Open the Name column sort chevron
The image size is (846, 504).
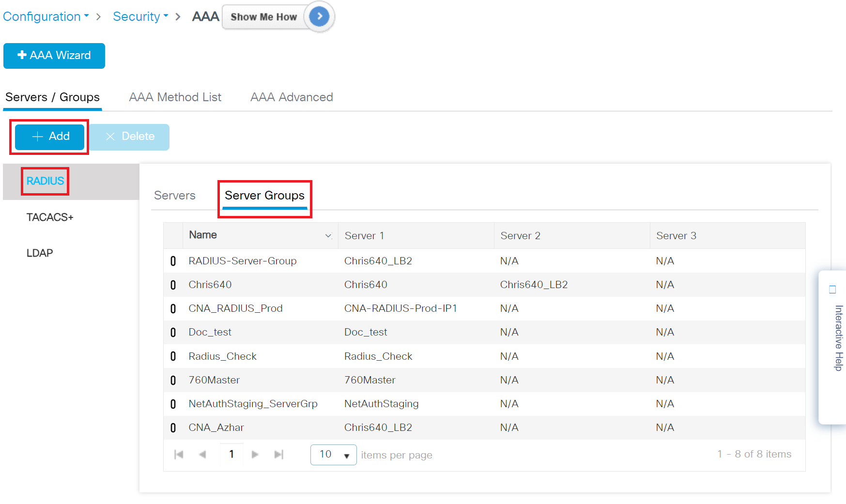[328, 236]
